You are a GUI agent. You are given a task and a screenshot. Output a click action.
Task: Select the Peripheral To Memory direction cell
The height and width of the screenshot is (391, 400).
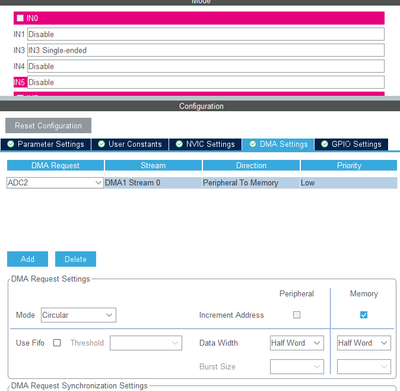pyautogui.click(x=251, y=183)
